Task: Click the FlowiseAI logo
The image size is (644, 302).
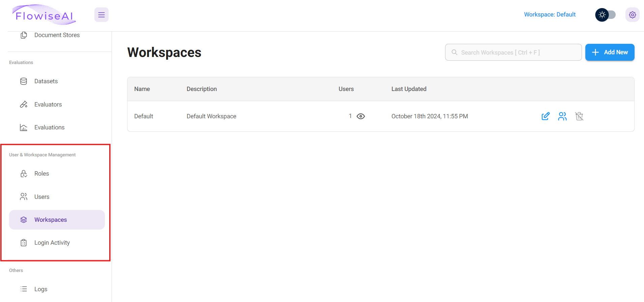Action: [44, 15]
